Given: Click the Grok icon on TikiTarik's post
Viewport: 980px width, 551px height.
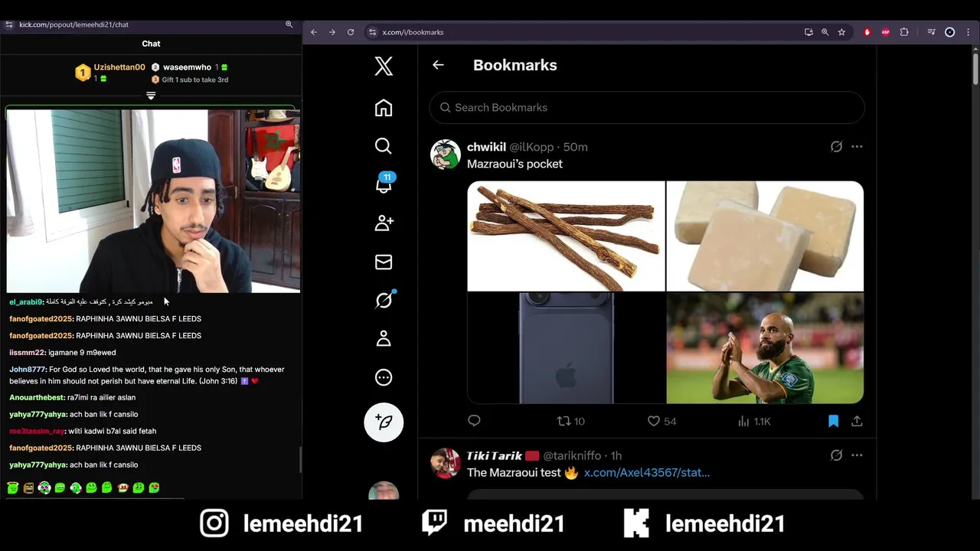Looking at the screenshot, I should click(x=836, y=455).
